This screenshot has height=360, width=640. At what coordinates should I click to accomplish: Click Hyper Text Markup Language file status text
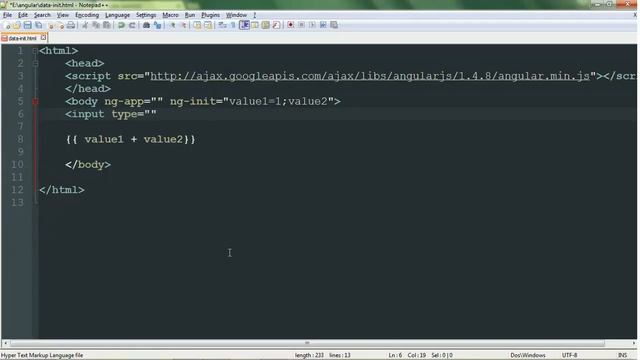click(x=42, y=356)
